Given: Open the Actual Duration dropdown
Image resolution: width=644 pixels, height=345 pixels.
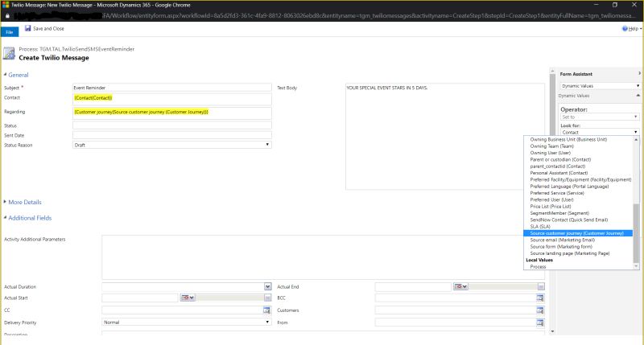Looking at the screenshot, I should point(267,286).
